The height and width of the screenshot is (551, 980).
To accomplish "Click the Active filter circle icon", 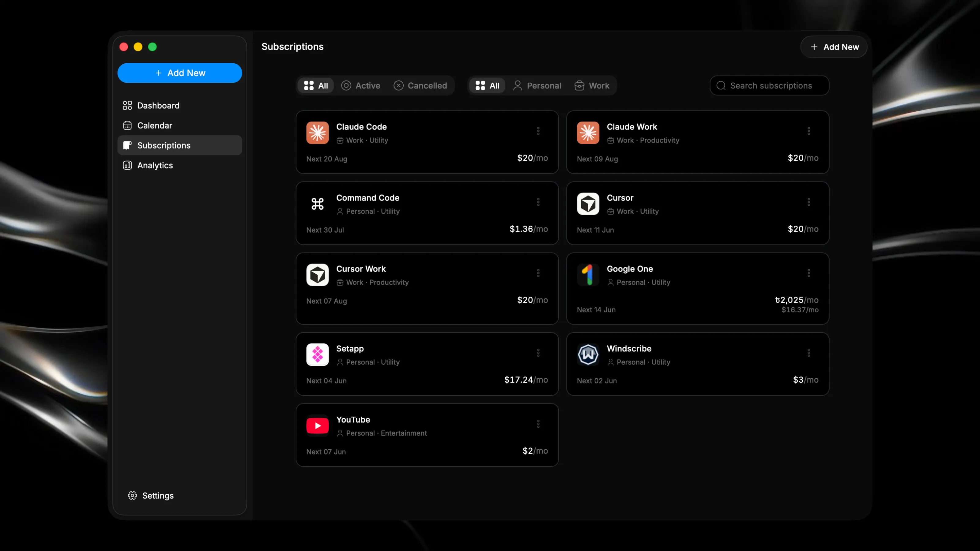I will click(x=346, y=86).
